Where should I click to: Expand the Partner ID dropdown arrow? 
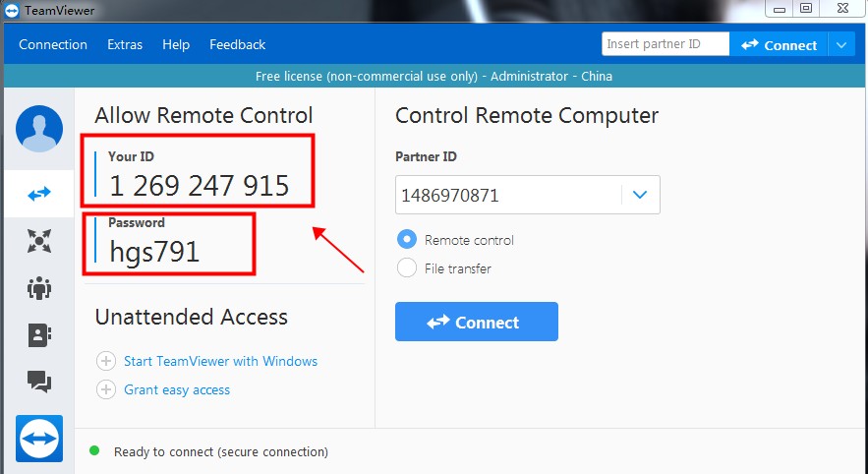click(640, 195)
